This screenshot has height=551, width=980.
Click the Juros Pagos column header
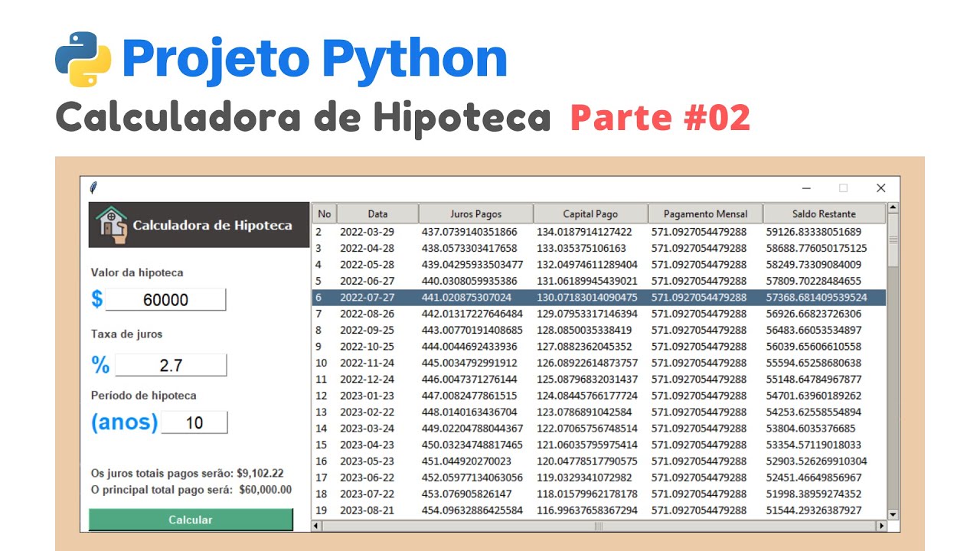coord(476,214)
